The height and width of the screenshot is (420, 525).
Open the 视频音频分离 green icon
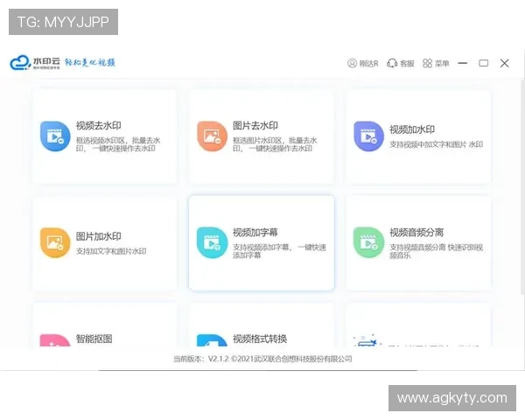(x=368, y=243)
